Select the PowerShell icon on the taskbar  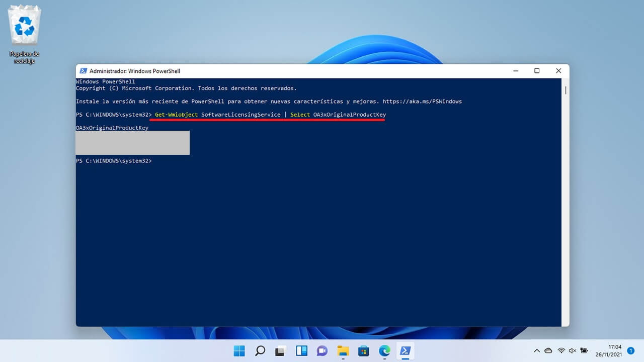point(405,350)
